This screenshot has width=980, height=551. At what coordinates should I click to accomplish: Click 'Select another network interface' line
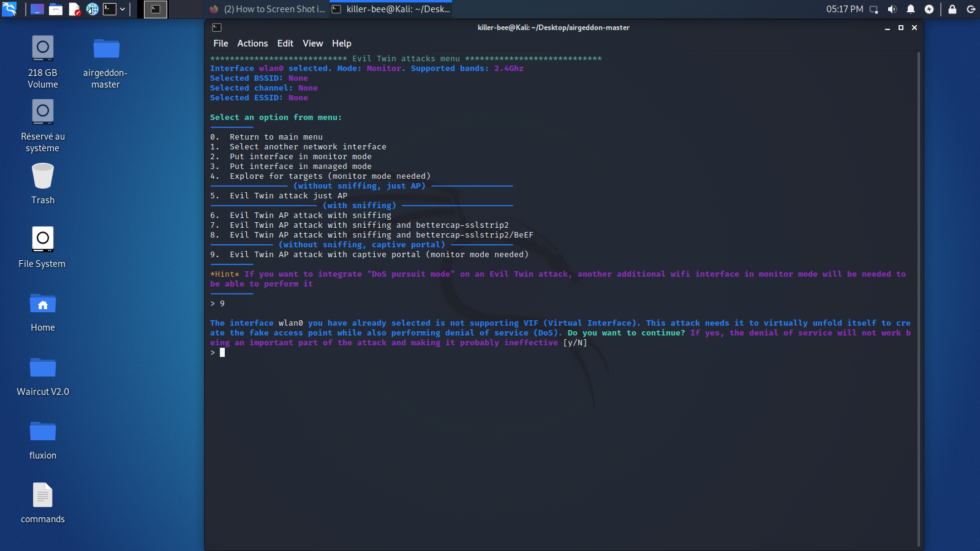(298, 147)
